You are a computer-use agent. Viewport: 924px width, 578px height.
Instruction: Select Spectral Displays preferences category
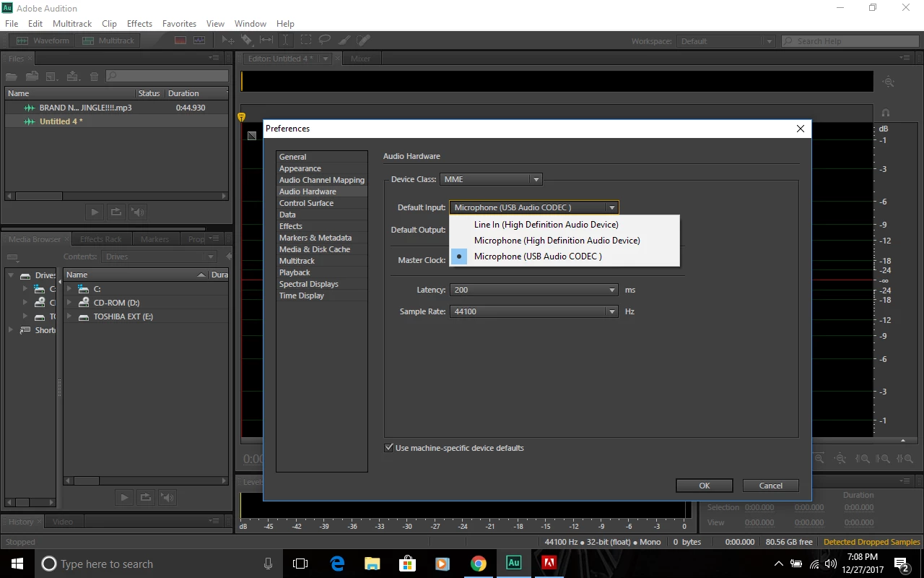322,284
